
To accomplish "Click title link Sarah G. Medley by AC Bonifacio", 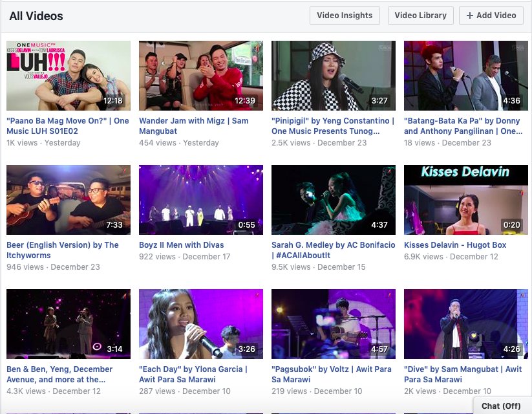I will 333,250.
